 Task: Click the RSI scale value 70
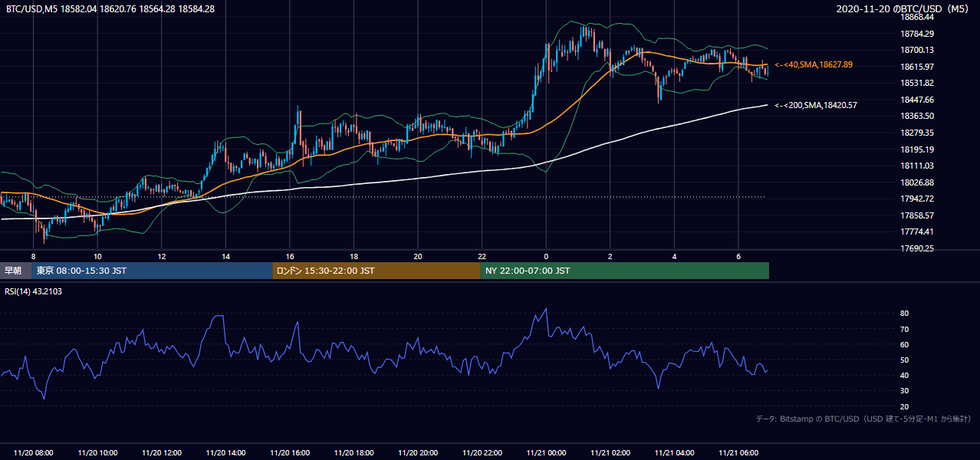(x=905, y=329)
